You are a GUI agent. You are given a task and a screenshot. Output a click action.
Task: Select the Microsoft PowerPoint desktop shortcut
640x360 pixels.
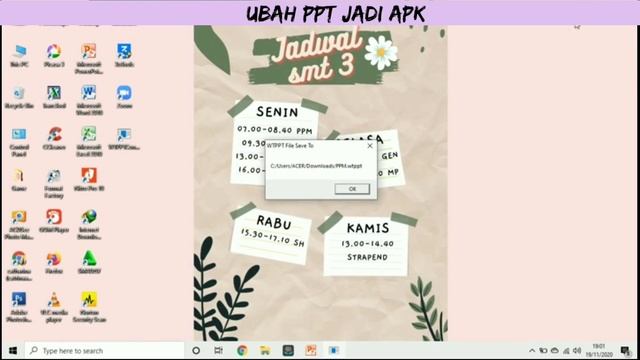(x=89, y=59)
